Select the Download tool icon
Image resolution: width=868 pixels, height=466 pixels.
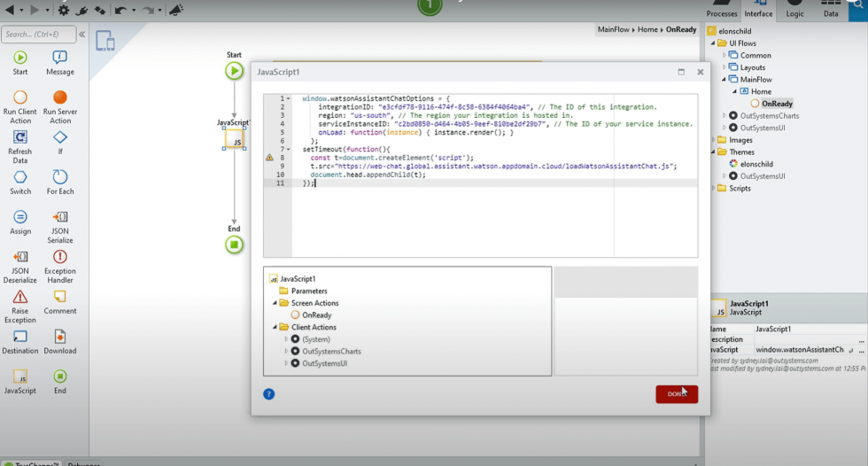pos(59,337)
